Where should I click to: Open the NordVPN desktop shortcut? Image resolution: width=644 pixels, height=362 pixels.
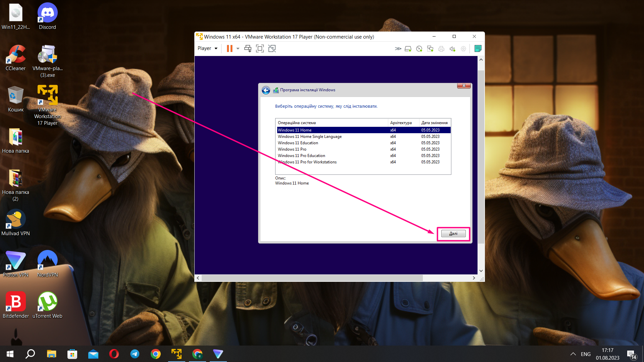(47, 264)
